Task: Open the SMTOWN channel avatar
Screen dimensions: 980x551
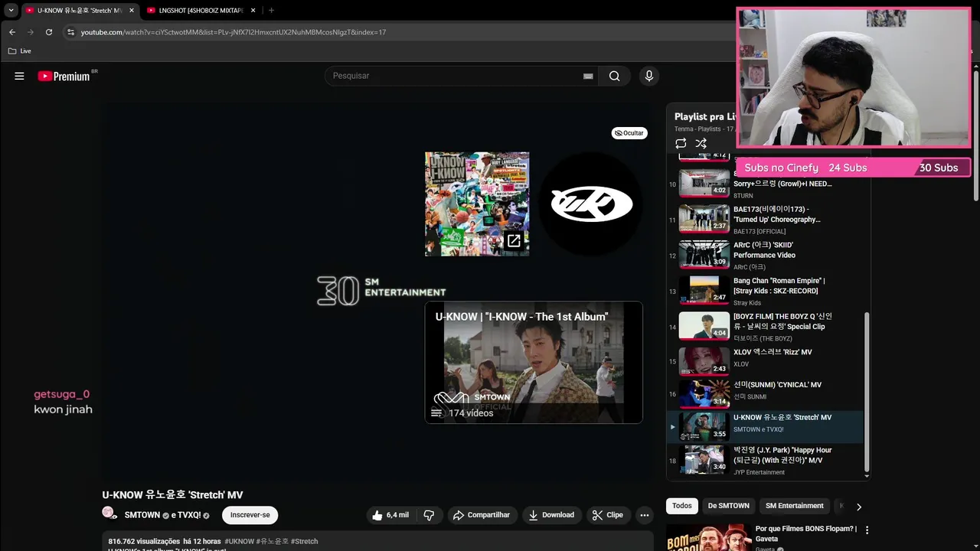Action: tap(109, 513)
